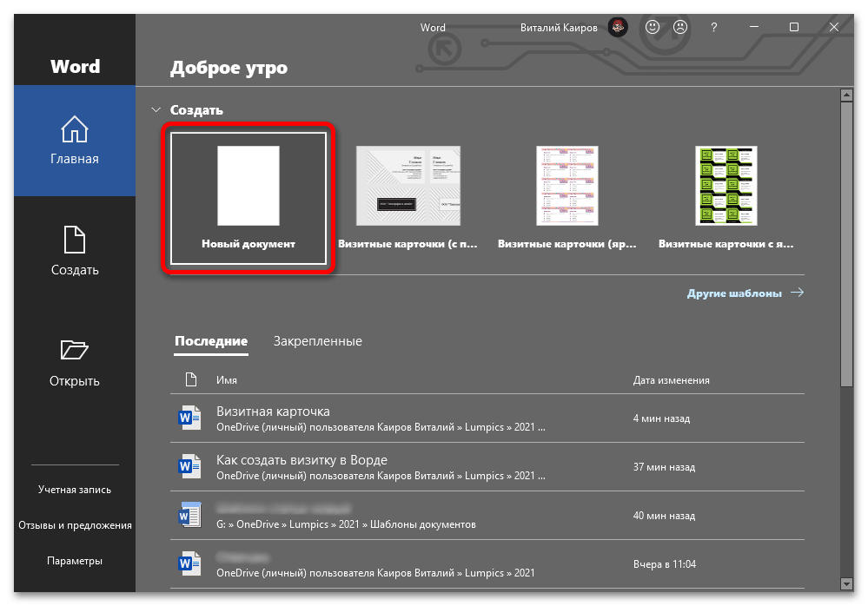Choose the green Визитные карточки с я… template
The image size is (868, 606).
click(x=726, y=198)
